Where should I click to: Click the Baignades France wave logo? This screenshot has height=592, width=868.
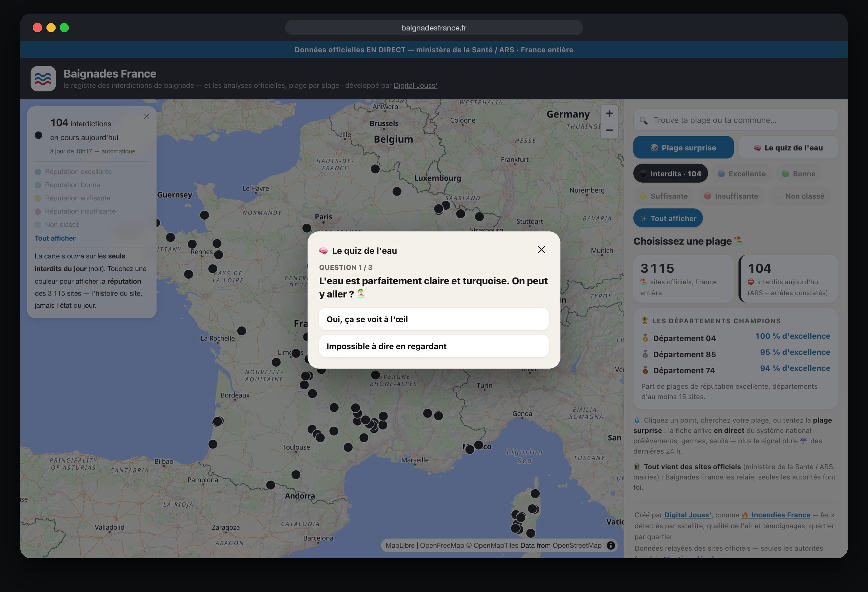pyautogui.click(x=43, y=79)
